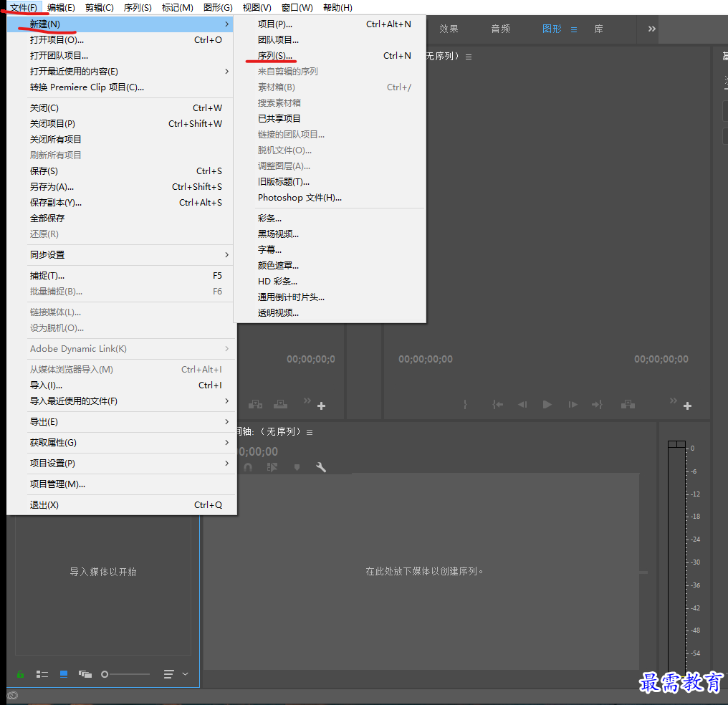Click Mark Out in program monitor

465,405
